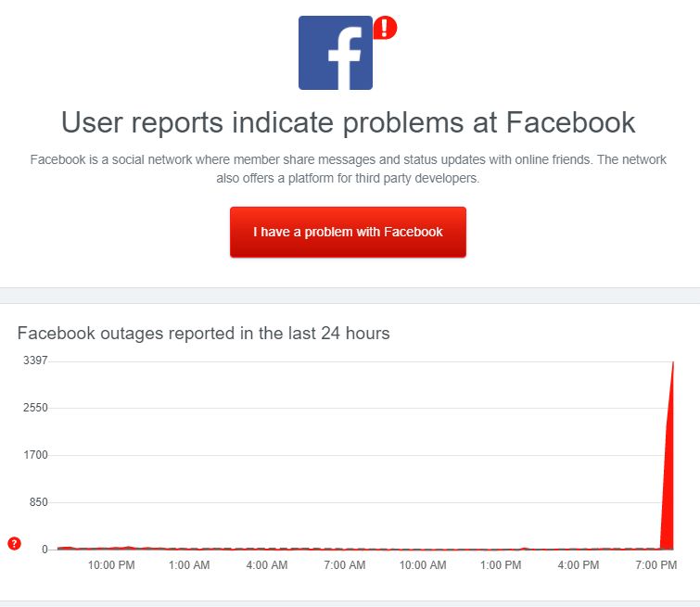Click 'Facebook outages reported in the last 24 hours' title
Image resolution: width=700 pixels, height=607 pixels.
coord(204,334)
